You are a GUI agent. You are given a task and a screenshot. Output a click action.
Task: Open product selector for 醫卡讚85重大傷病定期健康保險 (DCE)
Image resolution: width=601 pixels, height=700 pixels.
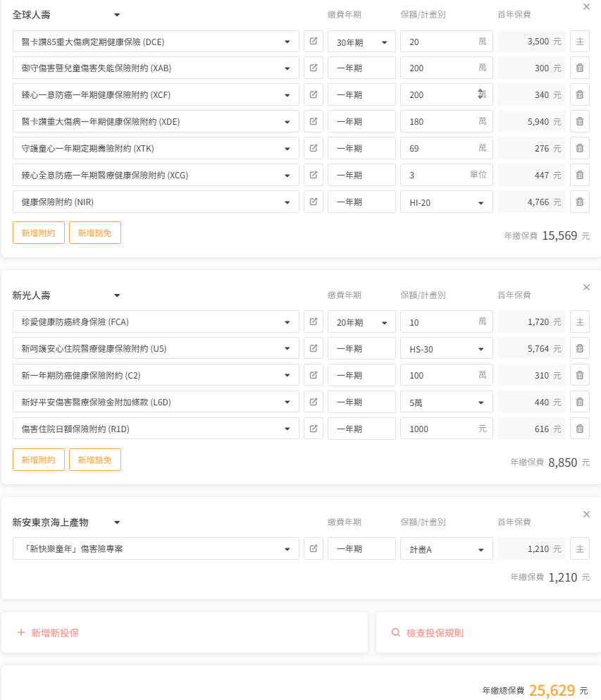point(156,42)
